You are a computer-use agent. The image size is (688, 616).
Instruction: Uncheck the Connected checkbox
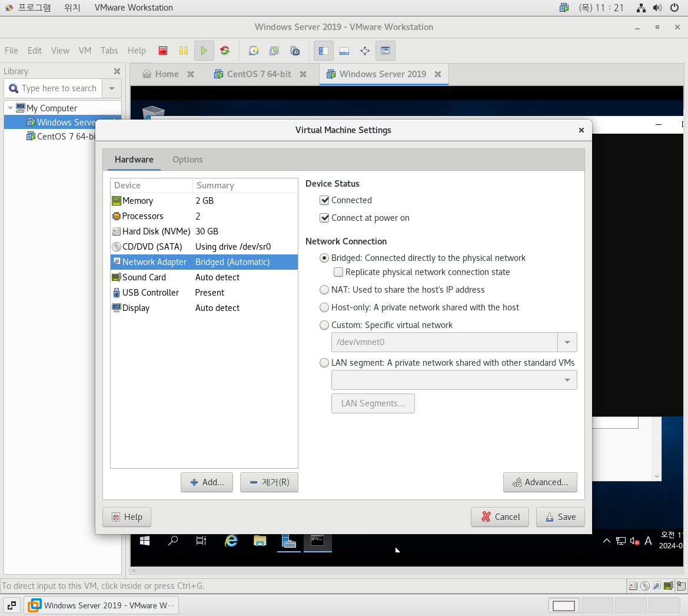[324, 200]
